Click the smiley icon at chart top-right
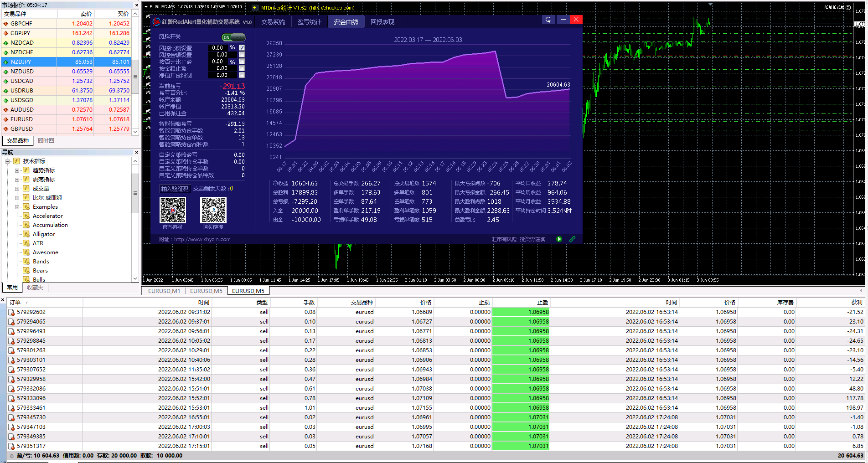Viewport: 868px width, 463px height. 848,7
